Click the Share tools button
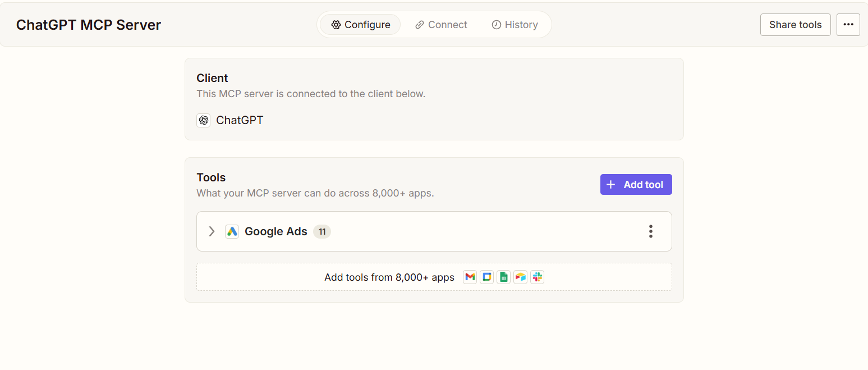Viewport: 868px width, 370px height. [795, 24]
